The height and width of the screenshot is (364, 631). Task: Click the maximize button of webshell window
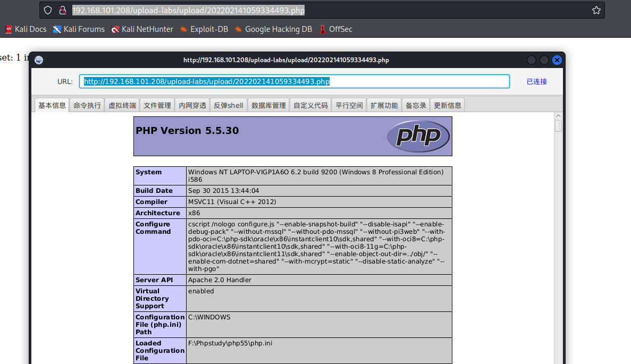544,60
